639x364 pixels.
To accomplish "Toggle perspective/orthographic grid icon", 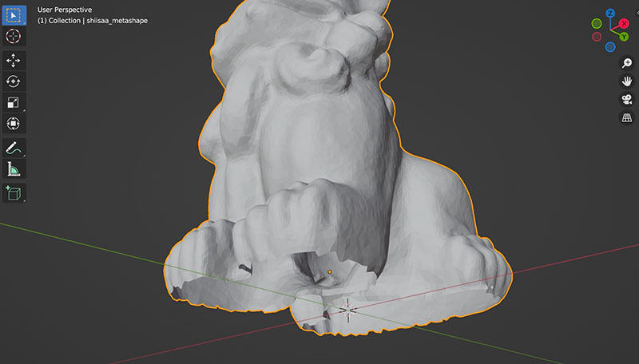I will pyautogui.click(x=627, y=117).
